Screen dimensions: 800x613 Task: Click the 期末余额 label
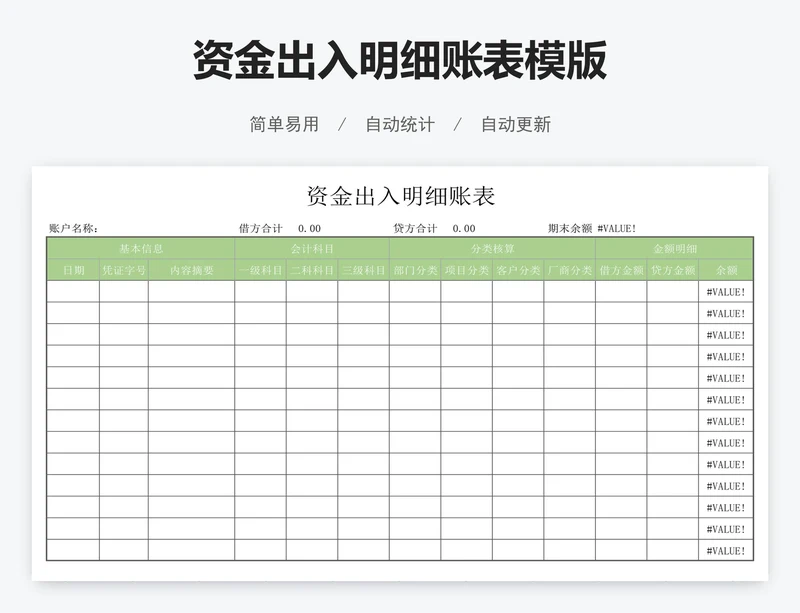tap(570, 228)
